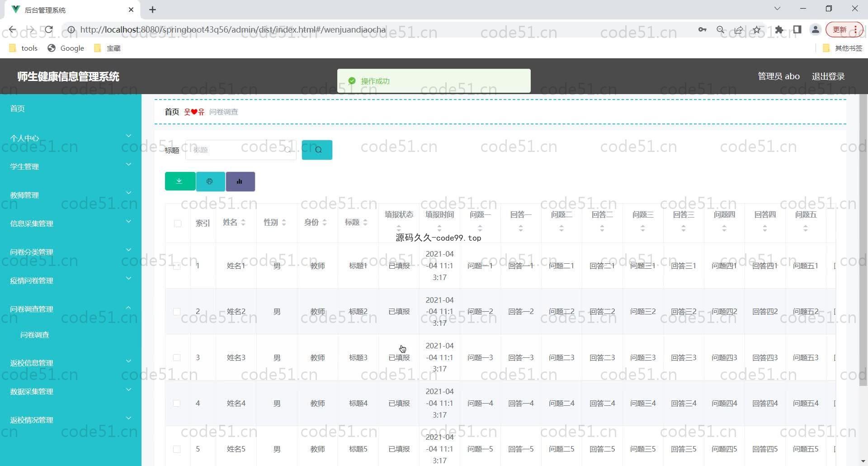This screenshot has height=466, width=868.
Task: Expand 学生管理 sidebar menu
Action: (71, 166)
